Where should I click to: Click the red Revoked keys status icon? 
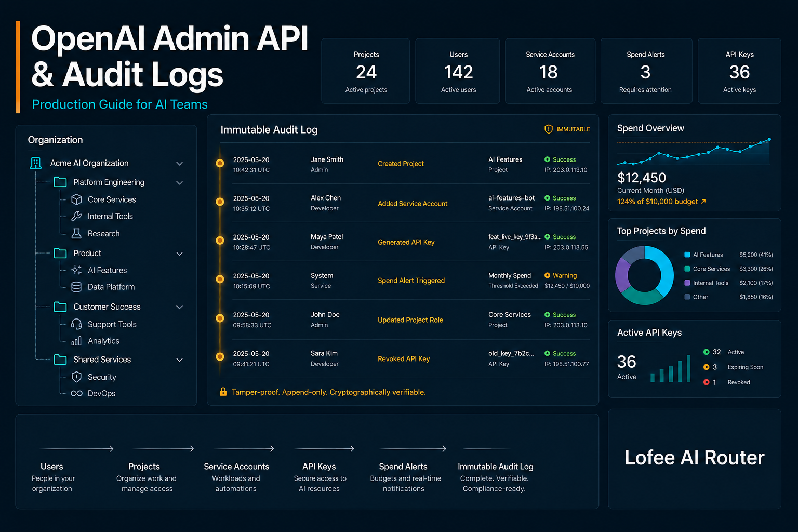706,382
